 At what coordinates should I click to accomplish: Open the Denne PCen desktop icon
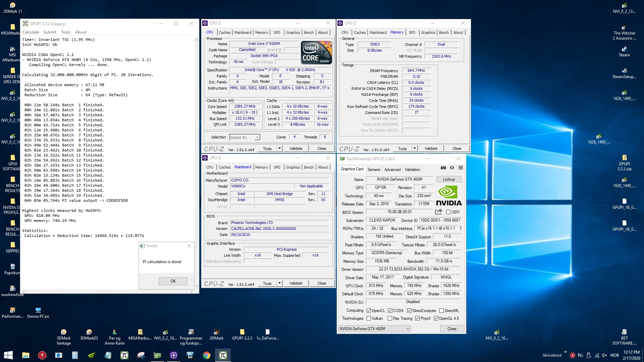[38, 313]
